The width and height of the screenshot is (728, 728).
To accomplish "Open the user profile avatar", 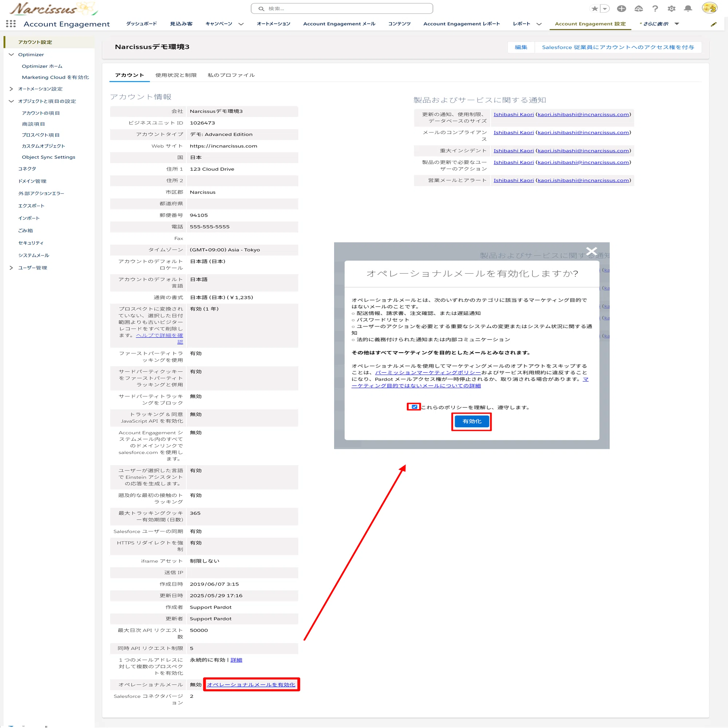I will click(x=709, y=8).
